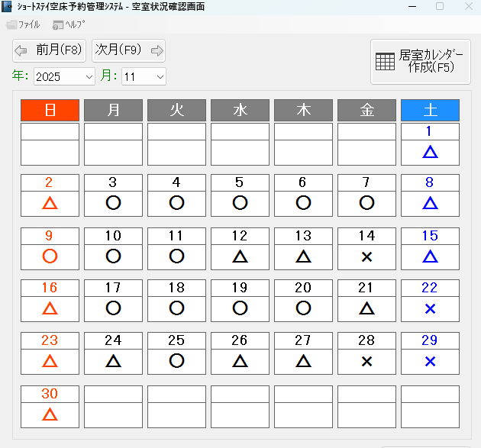Click the blue triangle for November 1
This screenshot has width=481, height=448.
(x=430, y=153)
